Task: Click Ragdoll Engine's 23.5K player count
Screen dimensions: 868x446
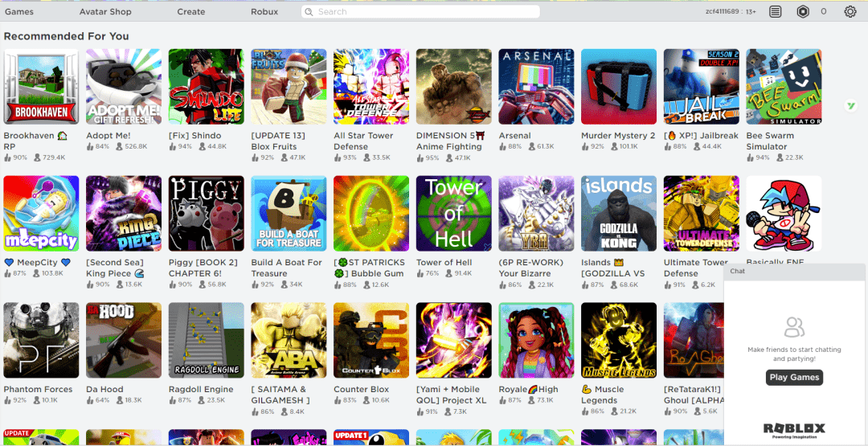Action: coord(212,400)
